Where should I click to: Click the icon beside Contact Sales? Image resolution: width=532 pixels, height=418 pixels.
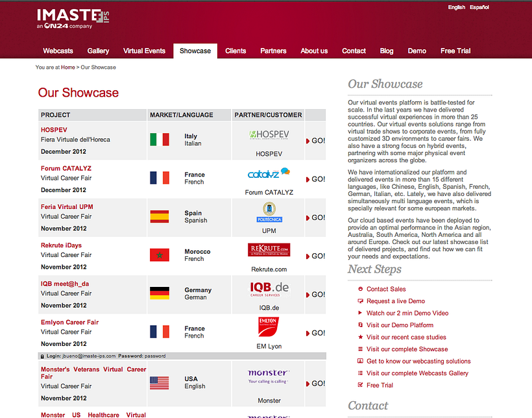tap(360, 289)
